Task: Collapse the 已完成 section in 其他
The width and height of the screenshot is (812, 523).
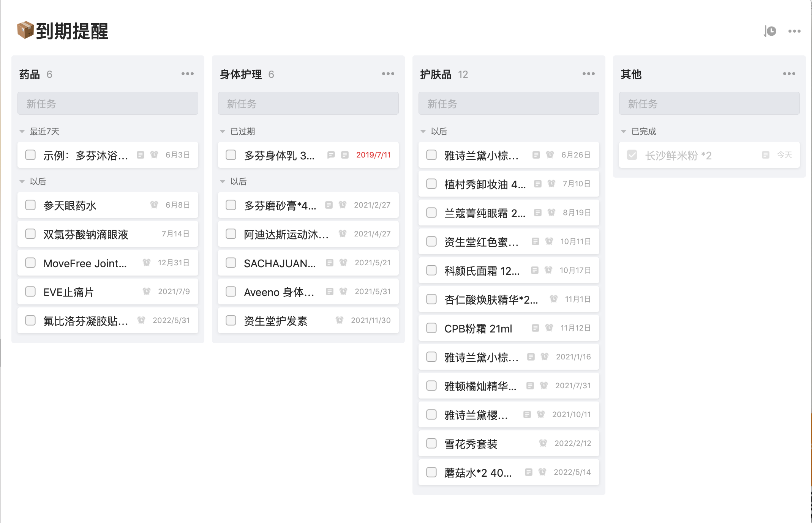Action: click(x=624, y=132)
